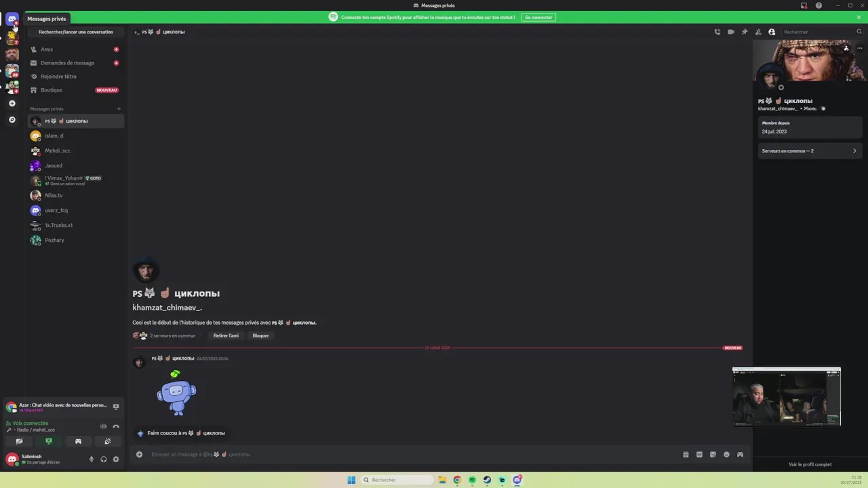Click the waving Wumpus sticker
Viewport: 868px width, 488px height.
click(176, 392)
